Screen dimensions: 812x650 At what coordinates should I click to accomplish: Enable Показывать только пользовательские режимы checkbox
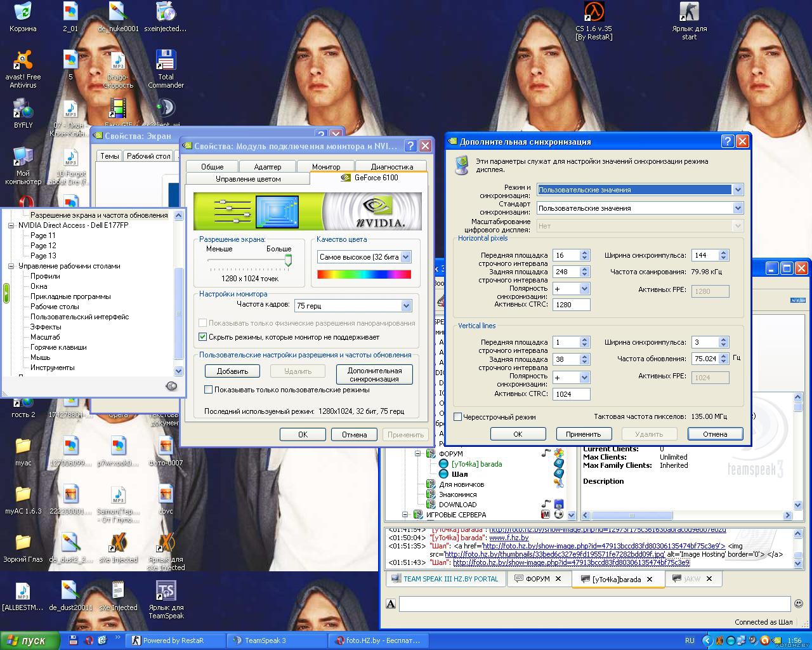click(x=208, y=390)
